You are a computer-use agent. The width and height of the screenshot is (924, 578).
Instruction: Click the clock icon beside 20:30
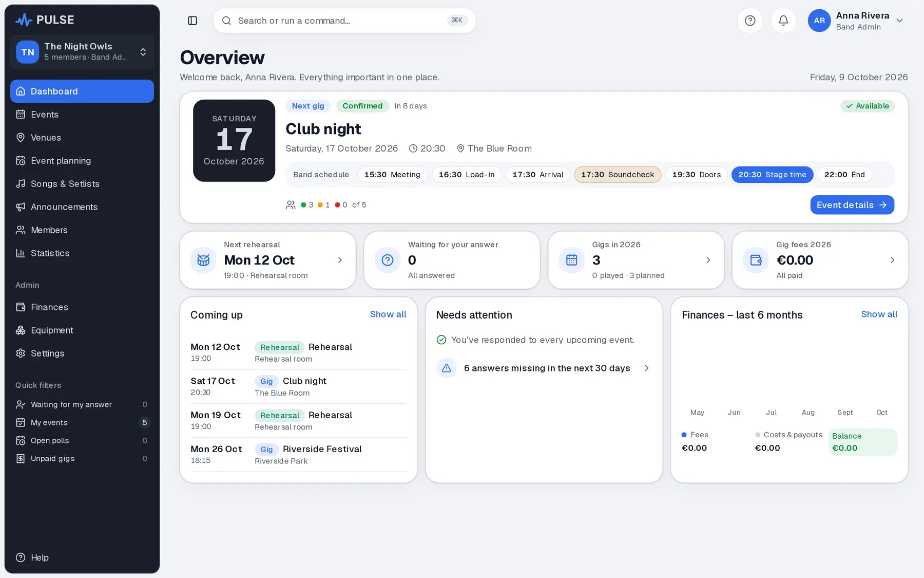(413, 148)
